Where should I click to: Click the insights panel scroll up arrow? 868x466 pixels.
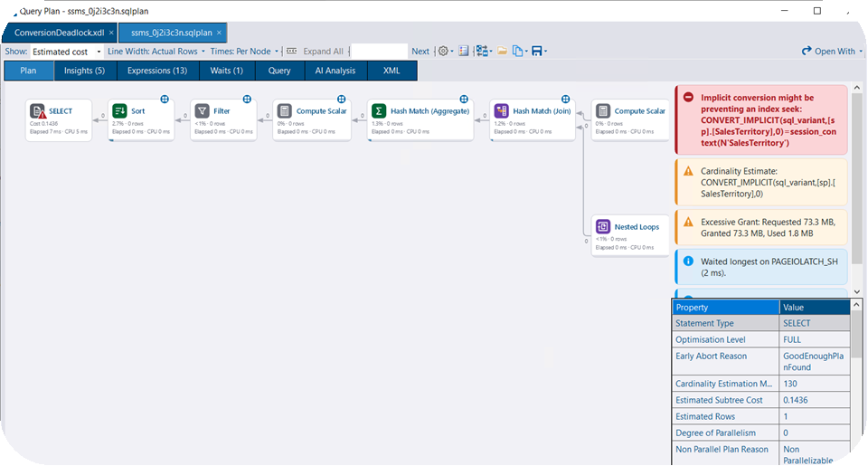coord(857,88)
